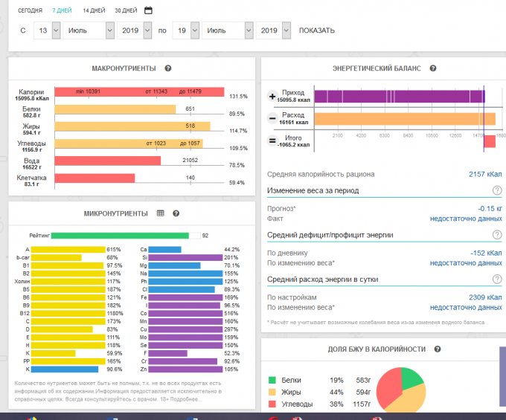Image resolution: width=506 pixels, height=420 pixels.
Task: Open micronutrients table view icon
Action: 160,213
